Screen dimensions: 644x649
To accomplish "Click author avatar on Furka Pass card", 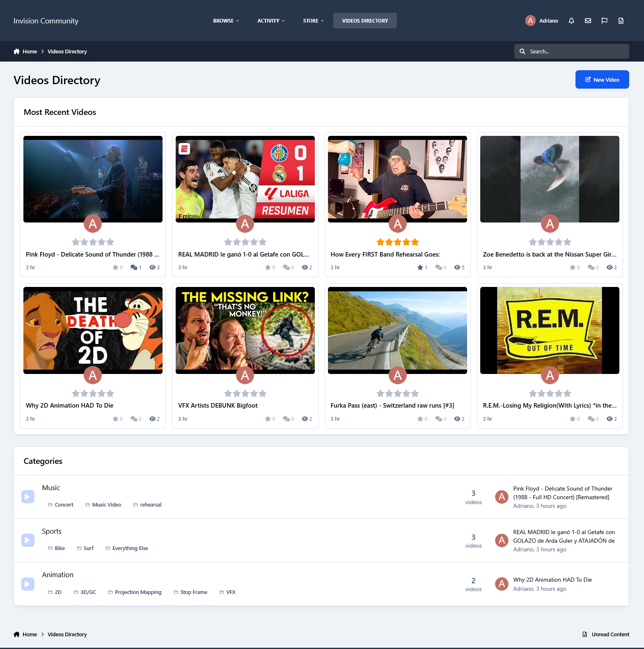I will coord(397,375).
